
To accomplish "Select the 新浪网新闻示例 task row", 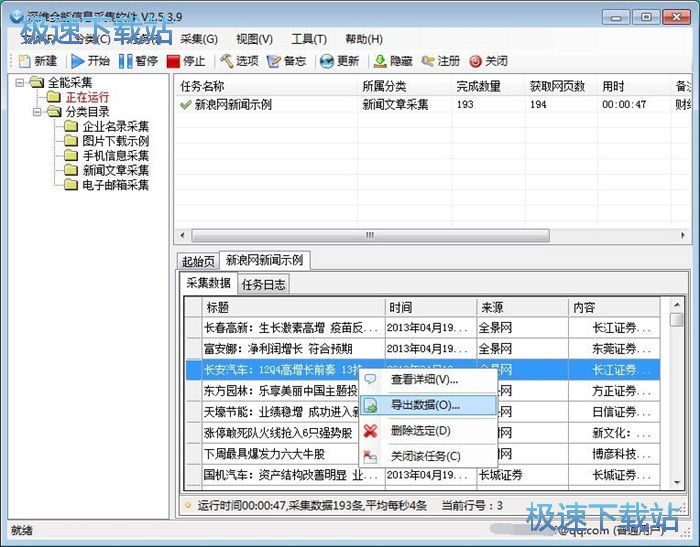I will click(432, 105).
